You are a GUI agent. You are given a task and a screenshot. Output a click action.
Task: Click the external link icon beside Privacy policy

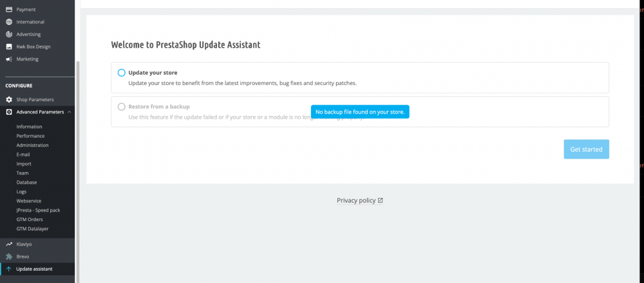[x=381, y=200]
